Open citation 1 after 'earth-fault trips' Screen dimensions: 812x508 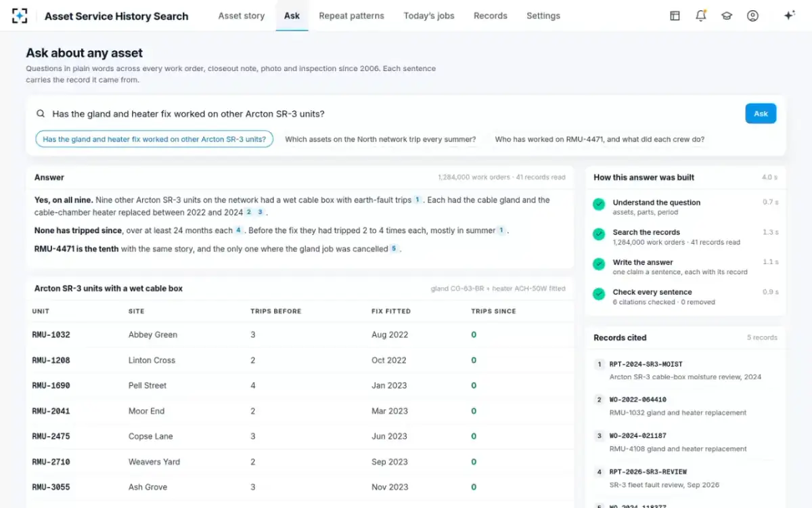[418, 200]
